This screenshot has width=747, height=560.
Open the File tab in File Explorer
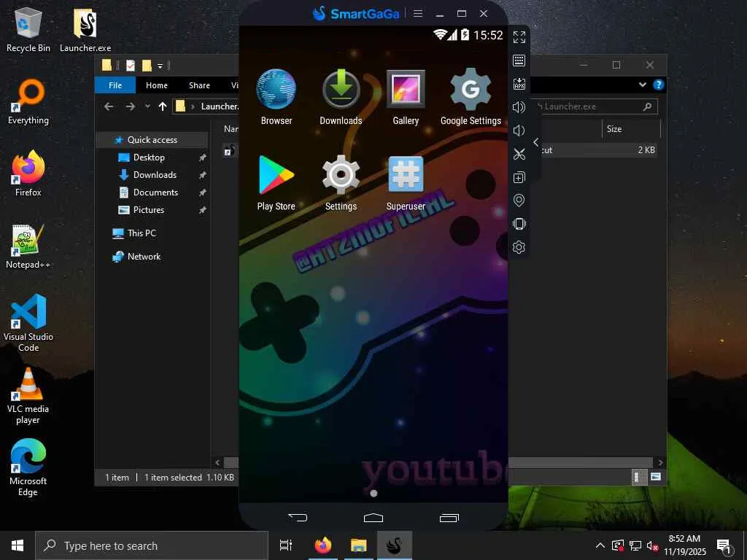pyautogui.click(x=115, y=85)
